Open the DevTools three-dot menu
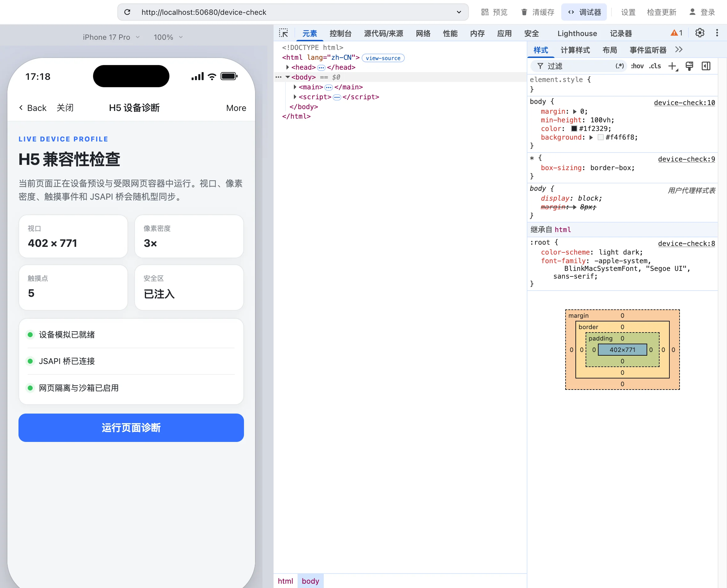 click(717, 33)
